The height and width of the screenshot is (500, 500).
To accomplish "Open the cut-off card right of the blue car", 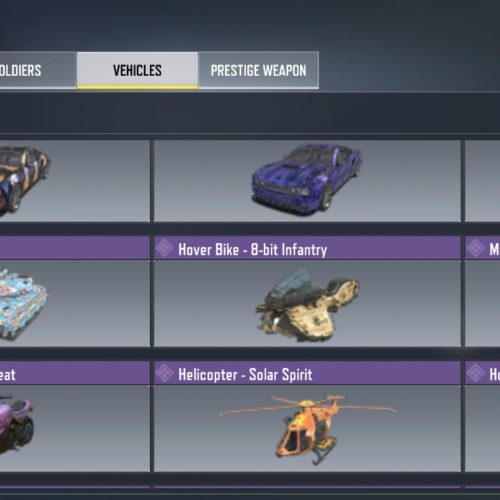I will [x=482, y=181].
